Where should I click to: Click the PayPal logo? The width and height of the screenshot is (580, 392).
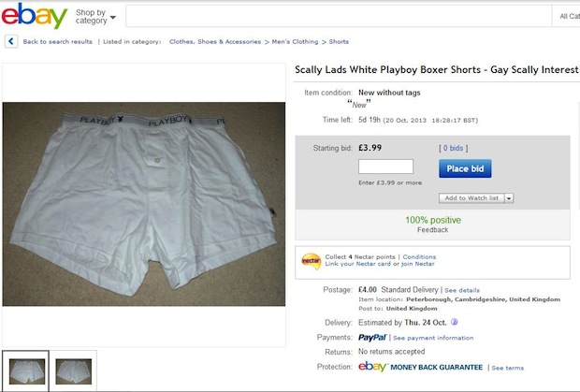(x=372, y=337)
